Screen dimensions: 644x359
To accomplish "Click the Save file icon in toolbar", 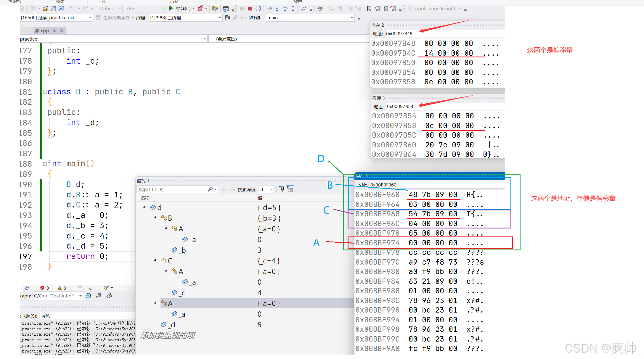I will [53, 9].
